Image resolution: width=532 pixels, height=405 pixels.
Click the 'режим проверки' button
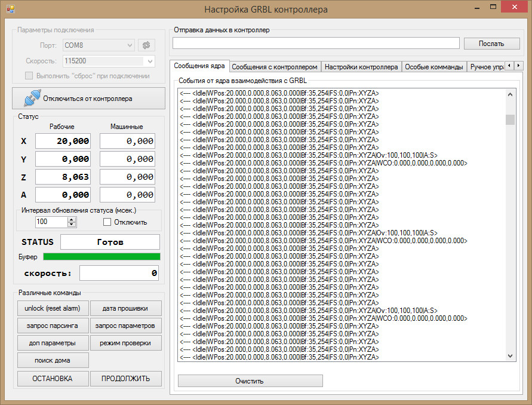pyautogui.click(x=125, y=343)
